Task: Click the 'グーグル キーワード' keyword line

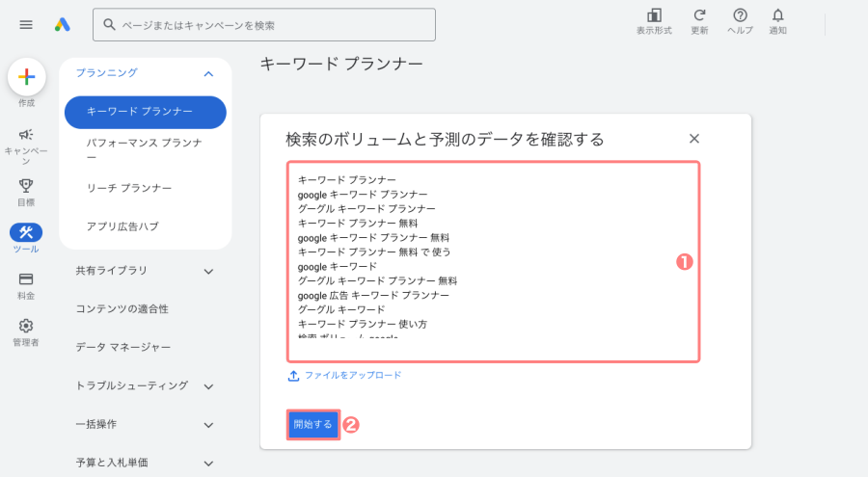Action: click(341, 309)
